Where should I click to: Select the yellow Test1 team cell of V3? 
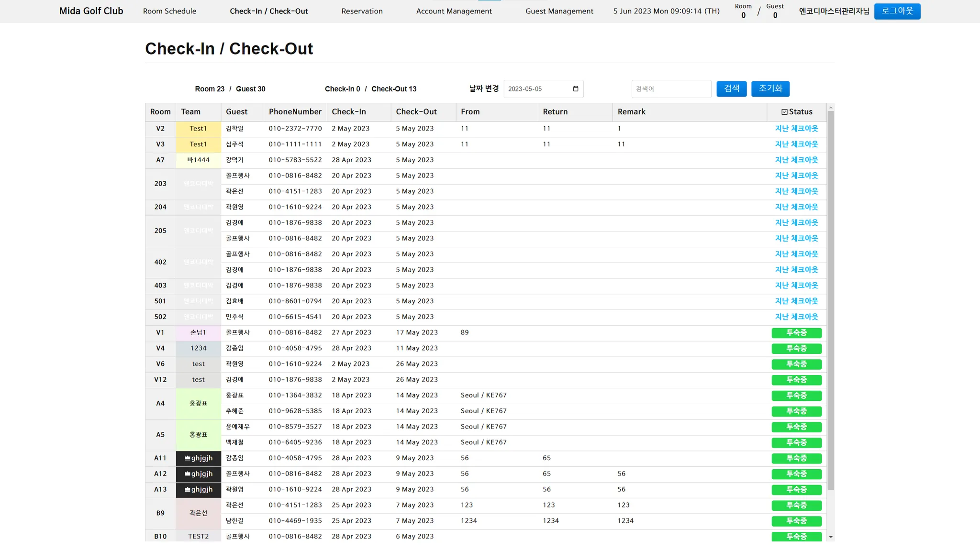198,144
